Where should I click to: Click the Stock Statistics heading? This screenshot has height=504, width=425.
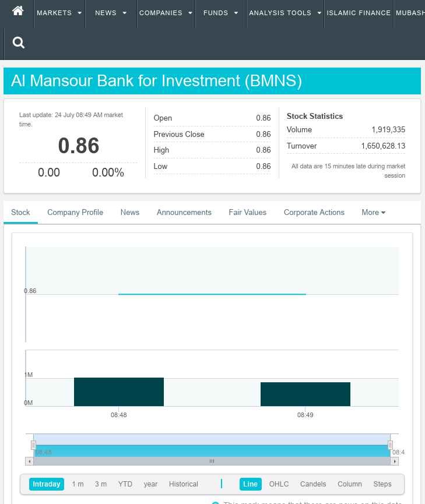click(x=315, y=116)
